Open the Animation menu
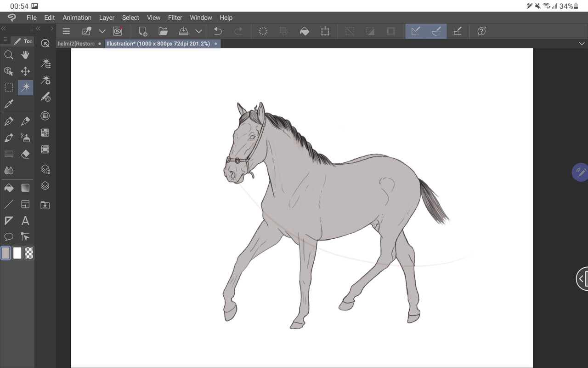Screen dimensions: 588x368 (77, 17)
